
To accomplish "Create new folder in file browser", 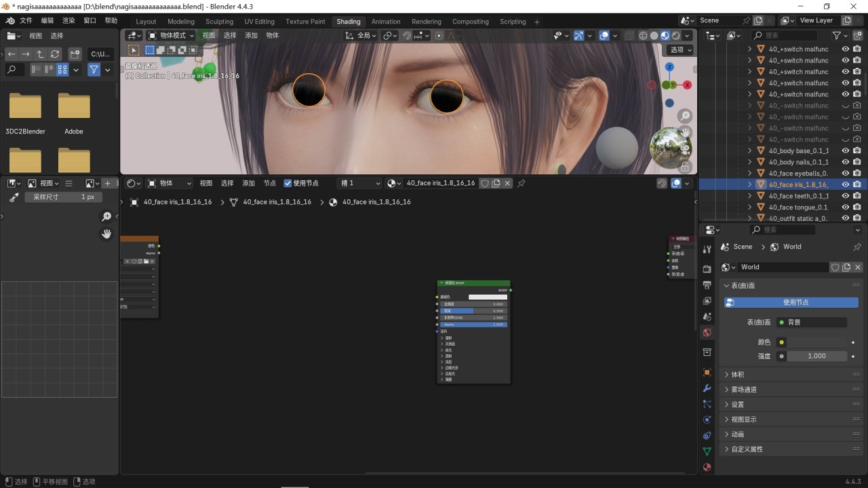I will (x=75, y=54).
